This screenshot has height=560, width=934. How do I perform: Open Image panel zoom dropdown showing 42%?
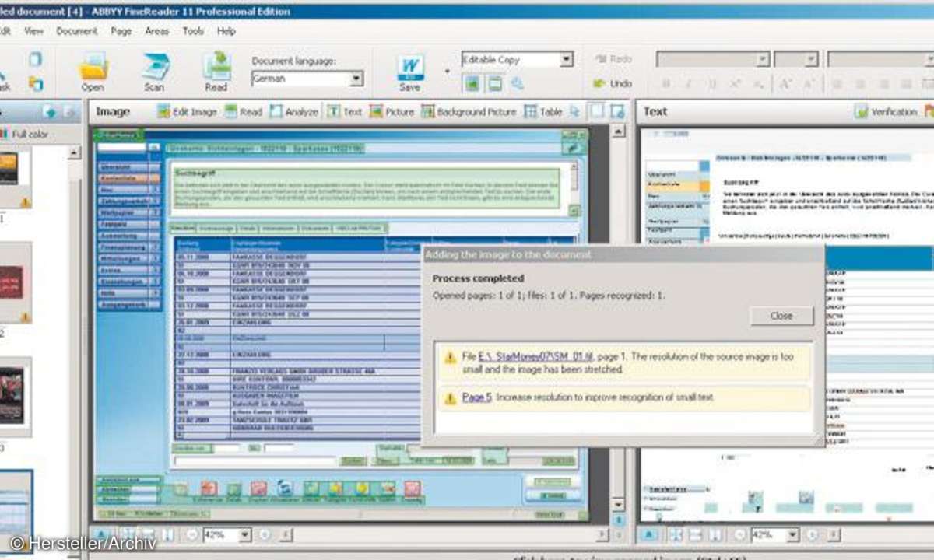tap(246, 535)
